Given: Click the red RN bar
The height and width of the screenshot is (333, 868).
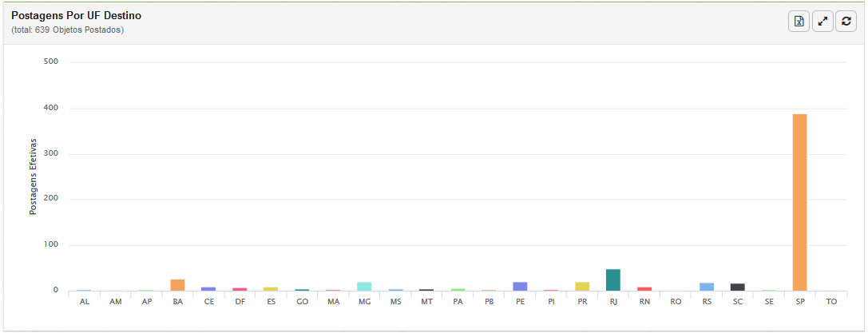Looking at the screenshot, I should pos(644,289).
